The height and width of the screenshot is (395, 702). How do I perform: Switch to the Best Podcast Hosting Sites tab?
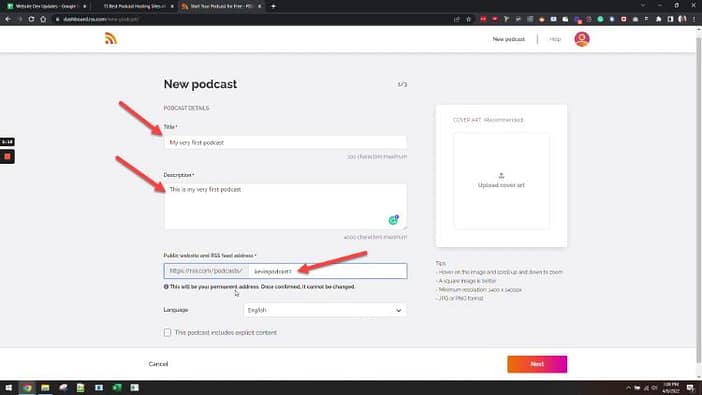[x=134, y=6]
